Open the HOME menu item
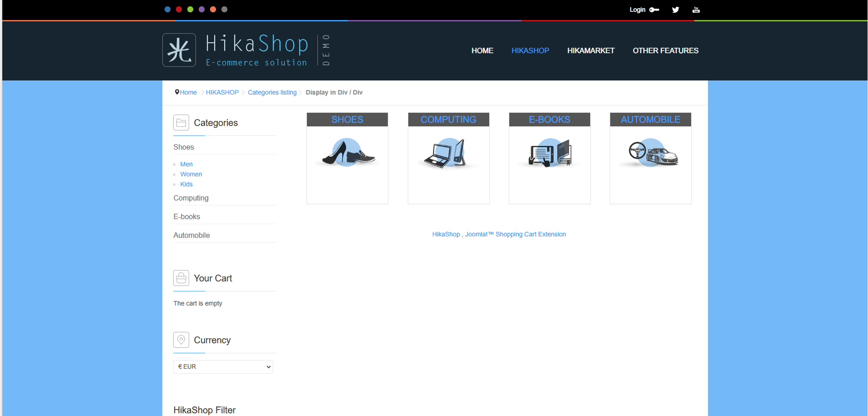 pos(482,50)
